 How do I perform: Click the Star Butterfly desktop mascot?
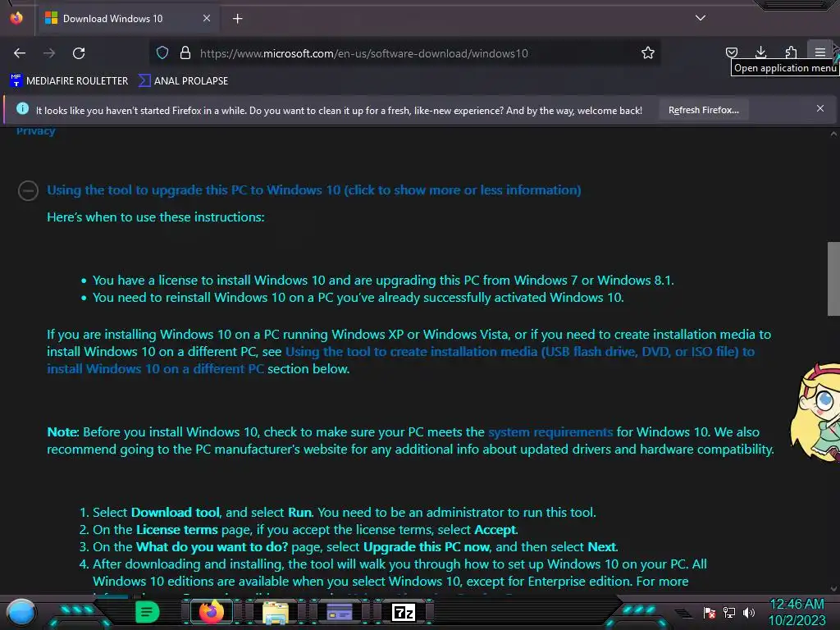point(816,412)
